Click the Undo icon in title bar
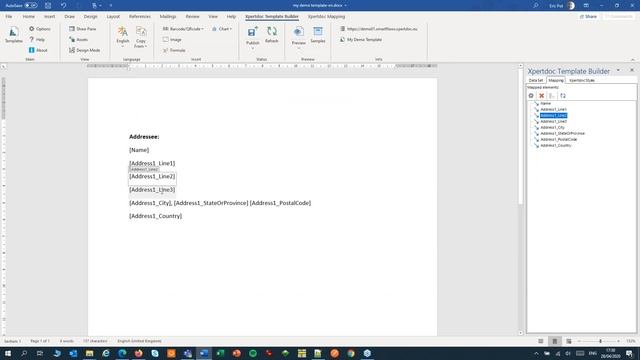Screen dimensions: 640x360 (63, 6)
